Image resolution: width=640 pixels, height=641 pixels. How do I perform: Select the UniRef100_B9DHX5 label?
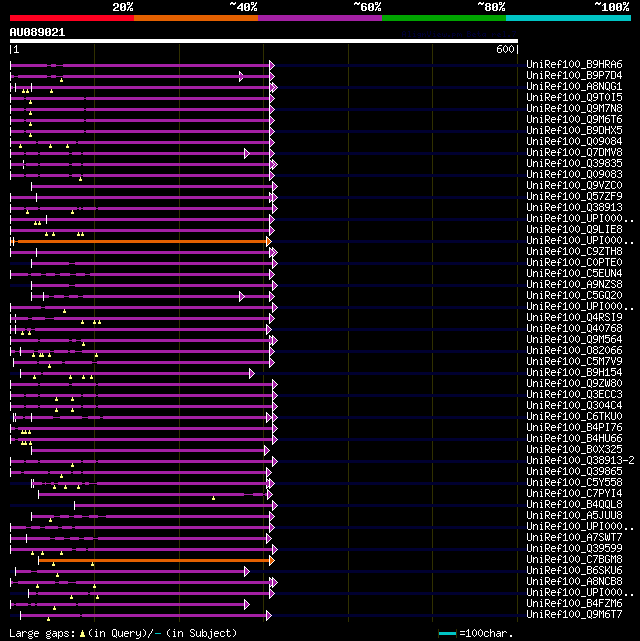coord(574,130)
